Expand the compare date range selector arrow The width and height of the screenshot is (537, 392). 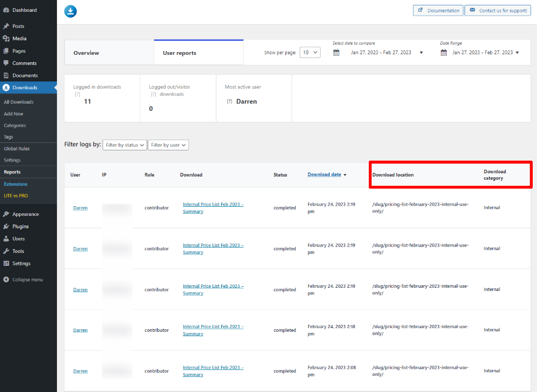point(421,53)
